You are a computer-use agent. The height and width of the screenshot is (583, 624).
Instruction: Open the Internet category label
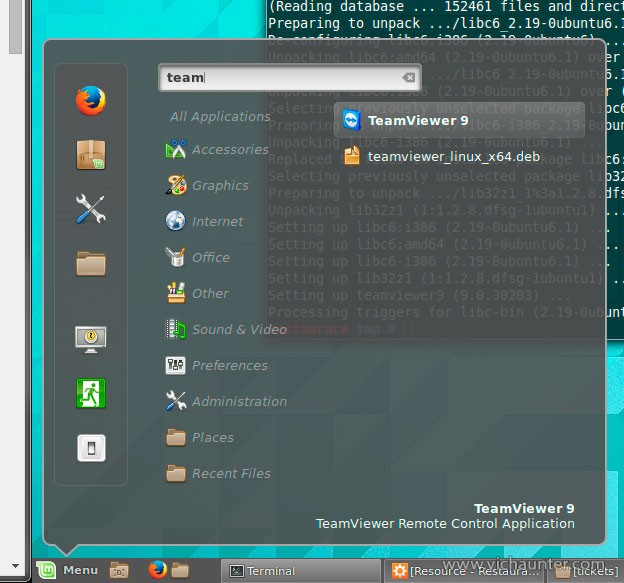coord(218,221)
